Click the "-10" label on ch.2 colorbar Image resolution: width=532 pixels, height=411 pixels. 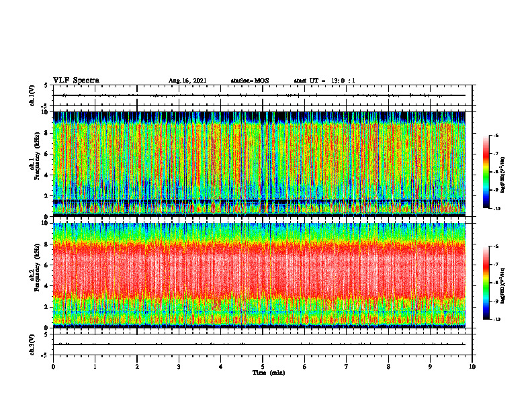click(497, 320)
